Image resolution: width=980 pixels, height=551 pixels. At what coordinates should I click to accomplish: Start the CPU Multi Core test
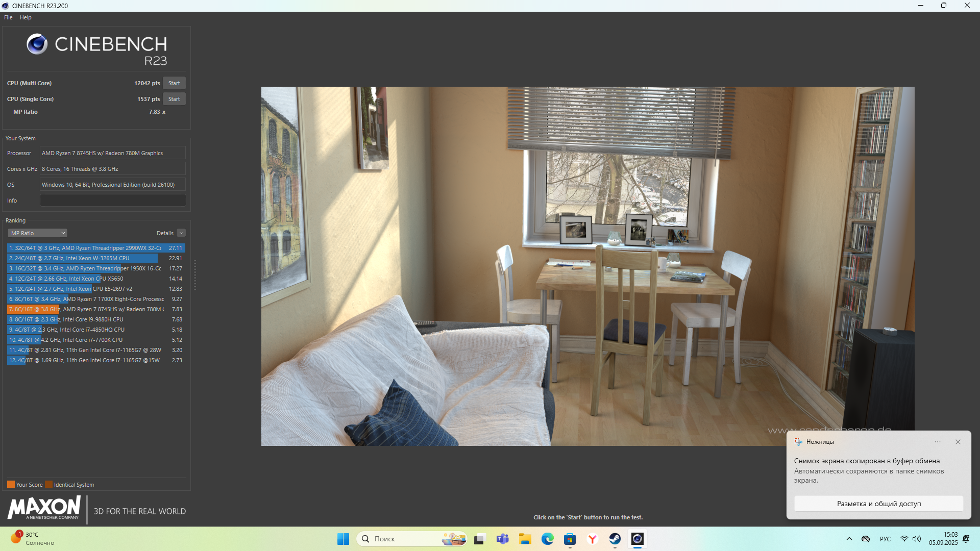174,83
